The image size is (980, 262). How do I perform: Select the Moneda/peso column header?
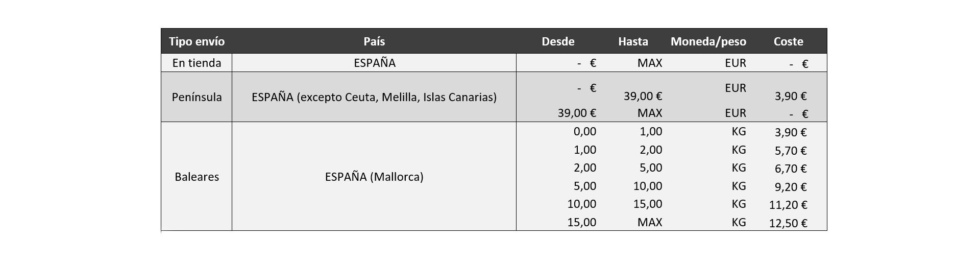(x=708, y=41)
